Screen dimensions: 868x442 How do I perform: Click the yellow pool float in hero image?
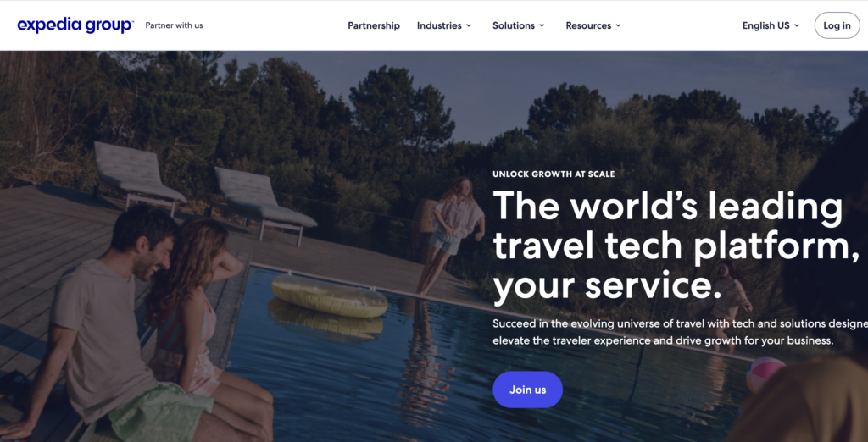pyautogui.click(x=330, y=296)
